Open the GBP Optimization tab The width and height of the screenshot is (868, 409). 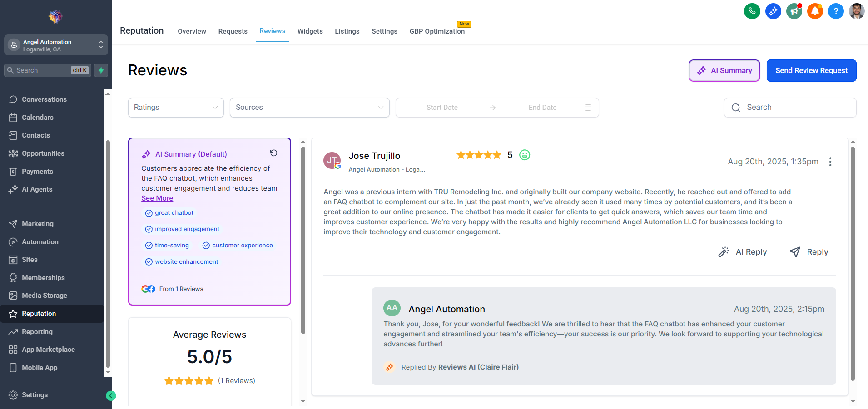tap(437, 31)
